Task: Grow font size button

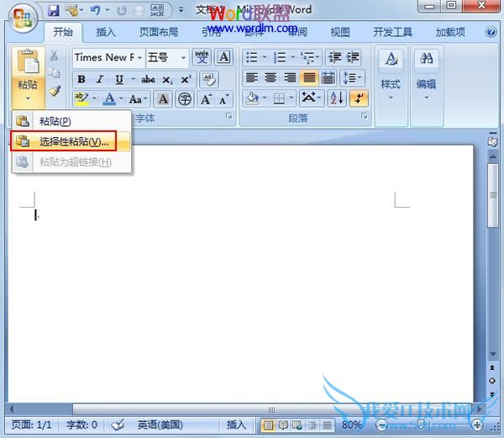Action: click(206, 99)
